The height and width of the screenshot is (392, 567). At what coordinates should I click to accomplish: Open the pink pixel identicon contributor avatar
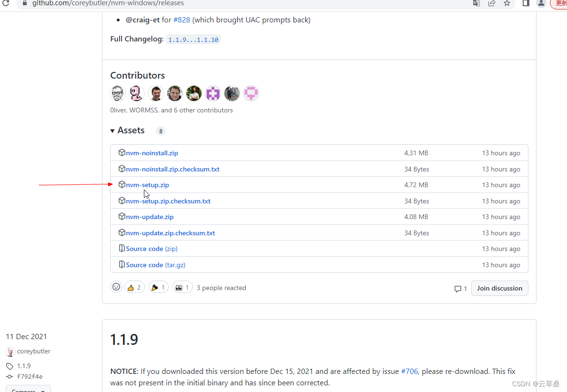[251, 93]
